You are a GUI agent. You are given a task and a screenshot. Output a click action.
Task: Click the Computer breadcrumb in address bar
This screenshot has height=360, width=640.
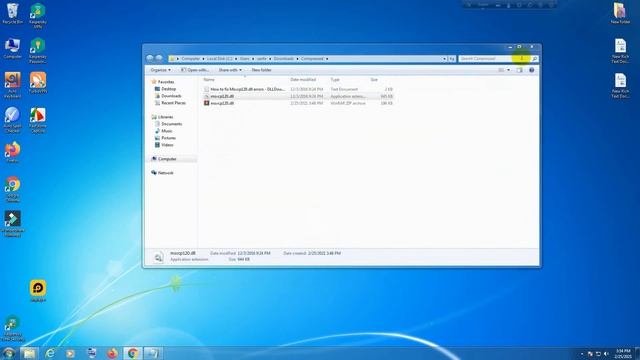(191, 59)
